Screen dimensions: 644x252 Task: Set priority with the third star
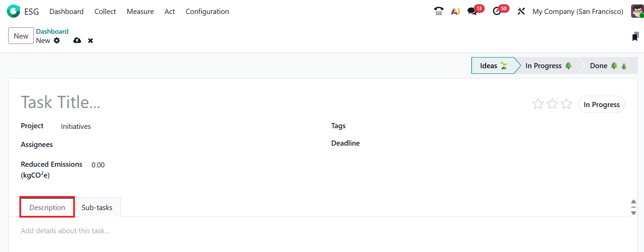point(566,104)
